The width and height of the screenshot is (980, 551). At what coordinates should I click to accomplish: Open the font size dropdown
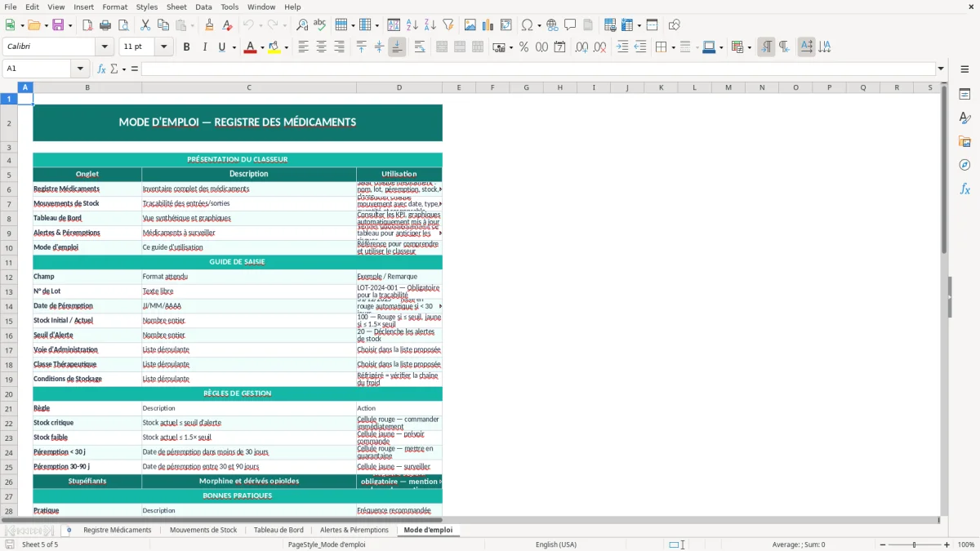[x=163, y=47]
